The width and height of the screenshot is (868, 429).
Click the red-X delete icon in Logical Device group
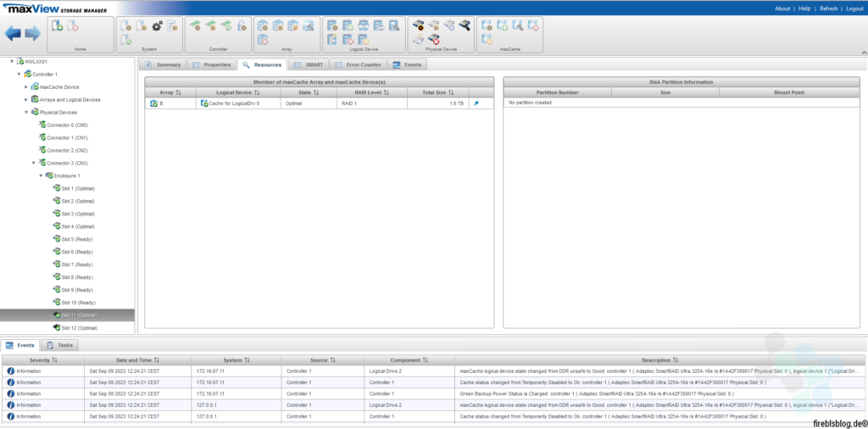(348, 40)
